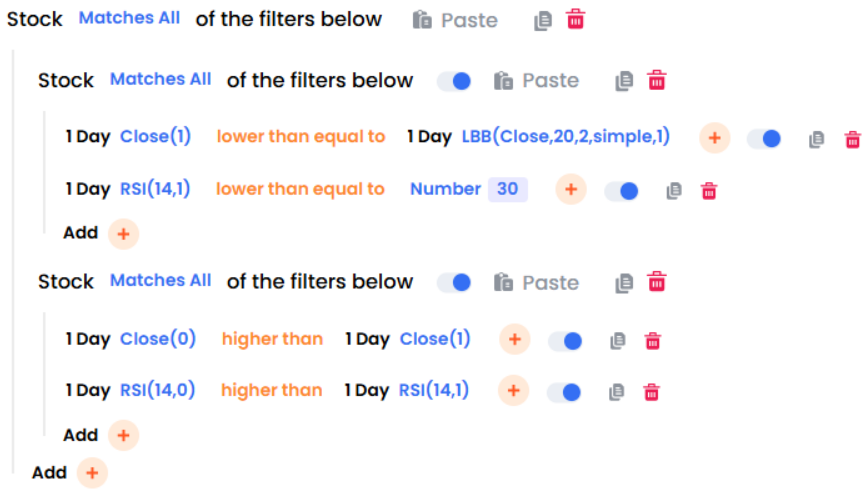The height and width of the screenshot is (490, 867).
Task: Copy the Close(0) higher than Close(1) filter
Action: [618, 341]
